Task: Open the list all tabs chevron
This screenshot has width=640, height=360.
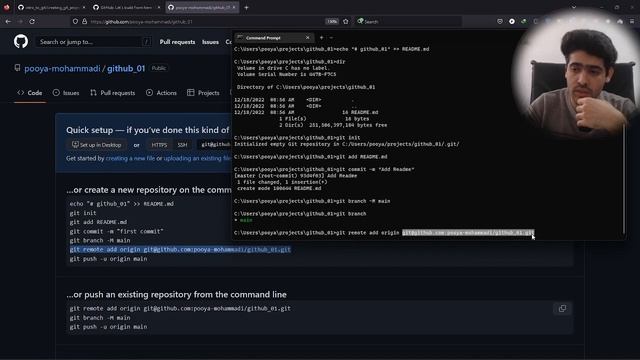Action: click(573, 7)
